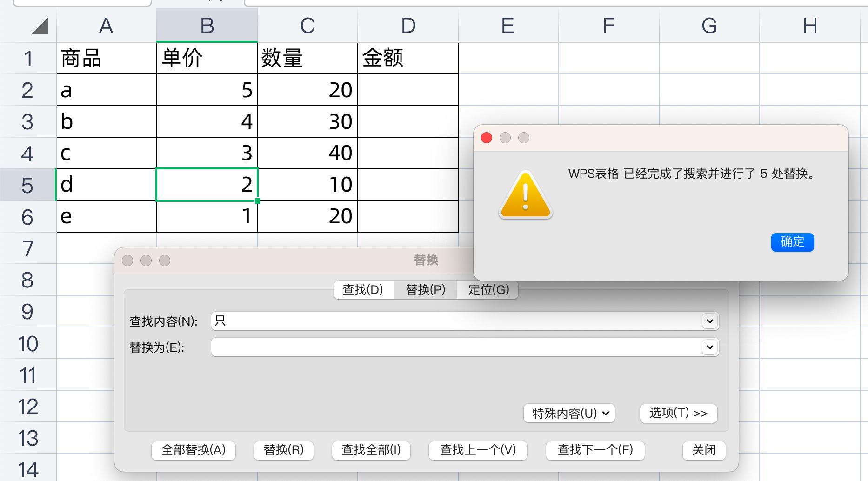Open the 查找内容 history dropdown
The height and width of the screenshot is (481, 868).
(x=708, y=321)
